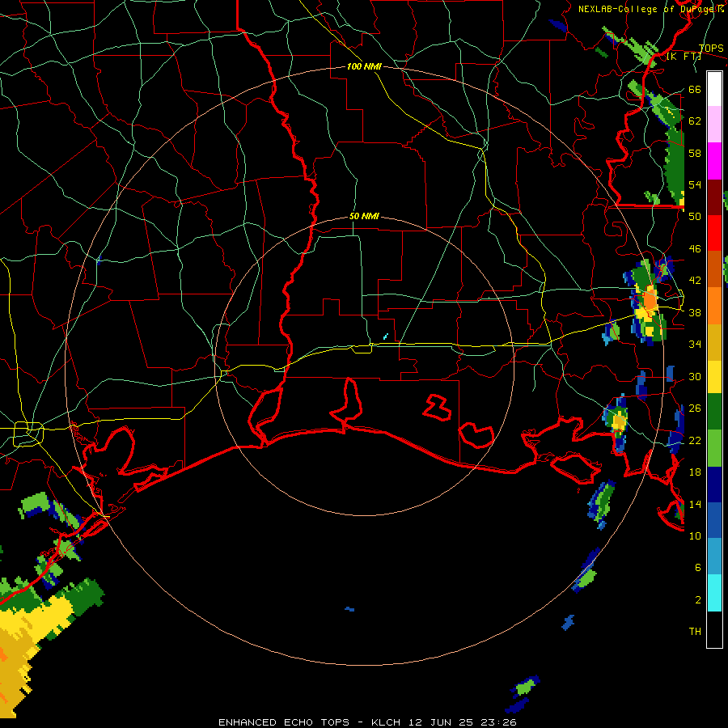Click the small blue echo offshore south of center

[349, 608]
